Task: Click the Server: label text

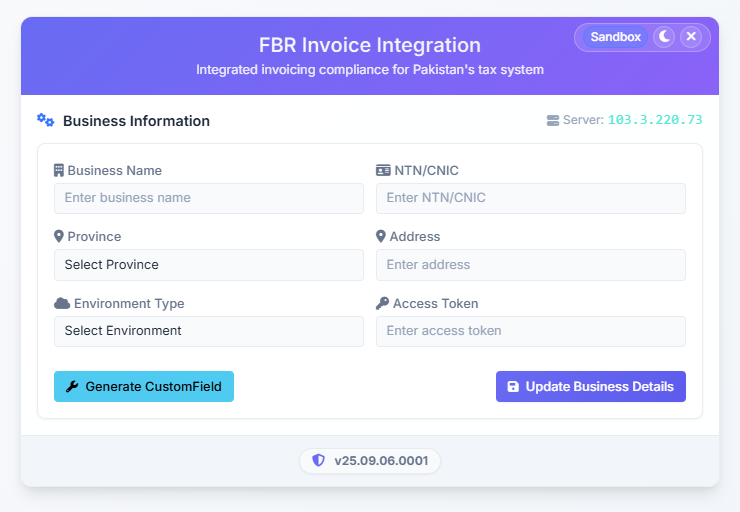Action: [x=583, y=120]
